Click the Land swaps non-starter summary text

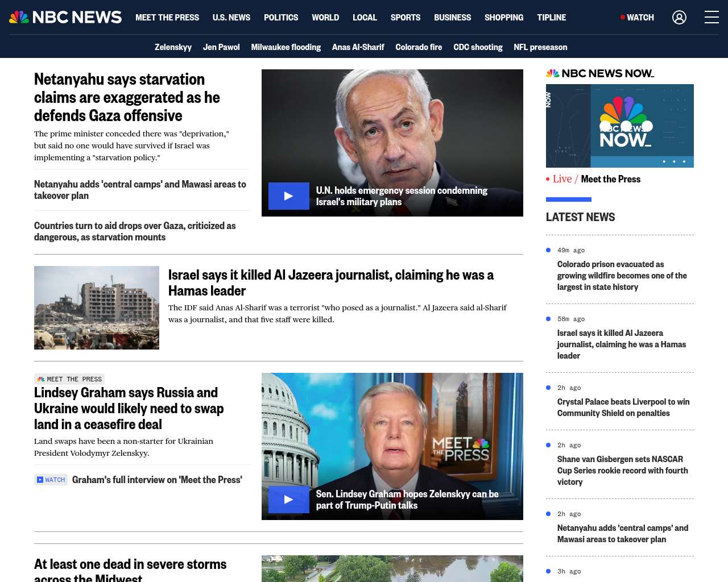point(123,447)
